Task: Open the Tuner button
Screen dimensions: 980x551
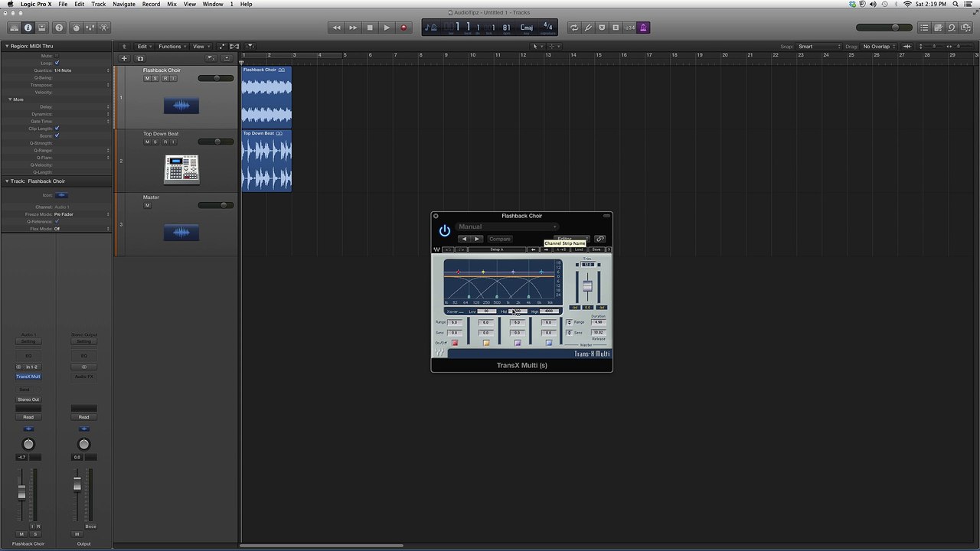Action: click(588, 28)
